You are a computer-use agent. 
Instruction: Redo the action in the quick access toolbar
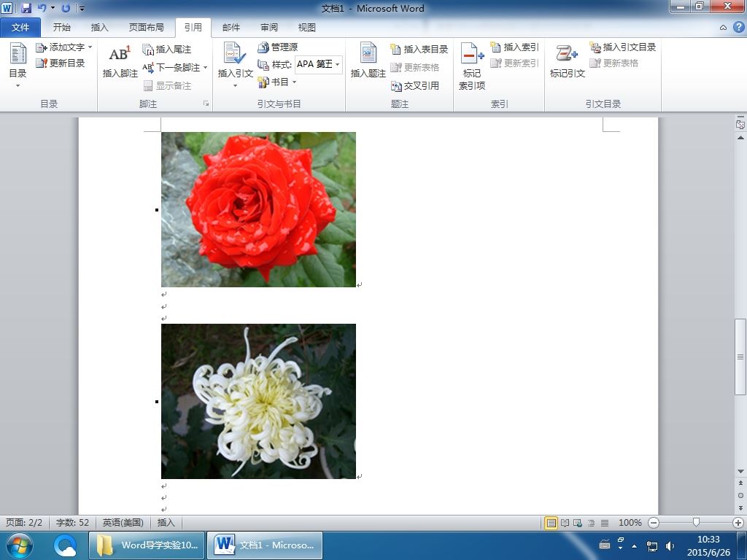(x=66, y=8)
